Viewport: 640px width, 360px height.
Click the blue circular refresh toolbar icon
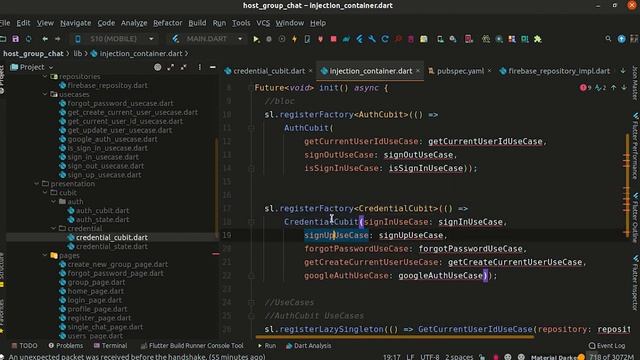385,39
